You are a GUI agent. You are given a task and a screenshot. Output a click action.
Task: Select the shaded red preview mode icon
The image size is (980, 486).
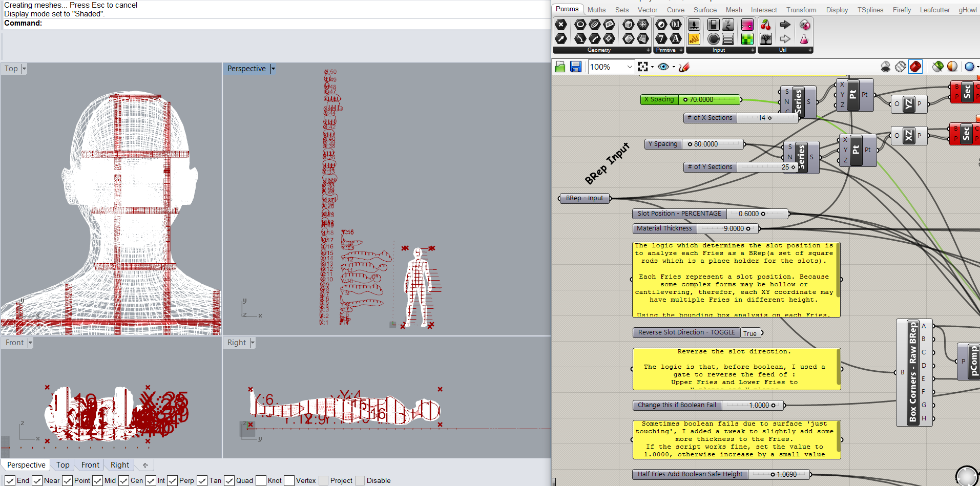click(915, 67)
